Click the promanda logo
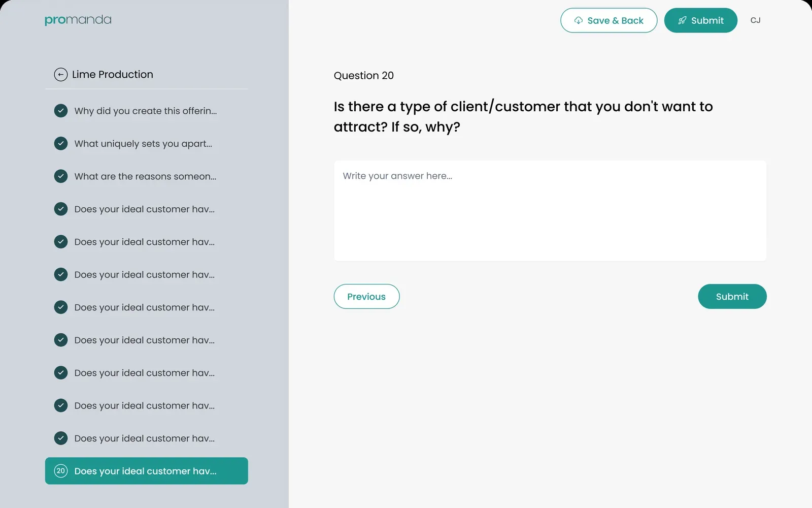This screenshot has width=812, height=508. click(x=78, y=20)
